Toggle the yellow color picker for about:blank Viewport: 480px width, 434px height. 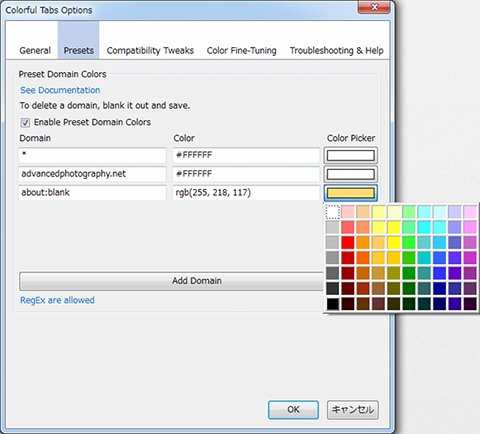(x=350, y=193)
